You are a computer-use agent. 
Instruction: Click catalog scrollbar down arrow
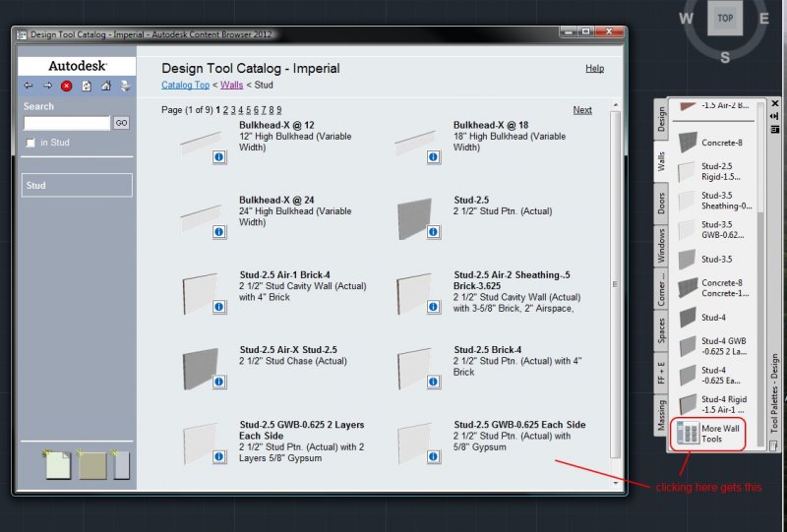coord(616,483)
